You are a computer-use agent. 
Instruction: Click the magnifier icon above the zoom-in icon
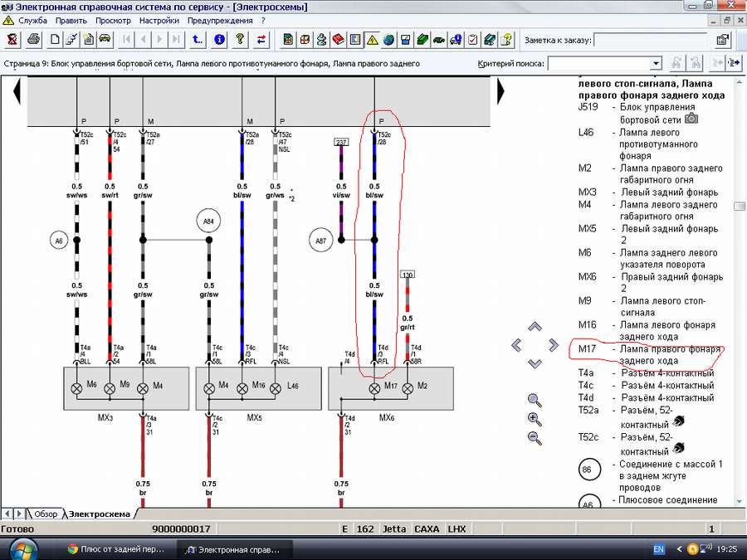535,401
